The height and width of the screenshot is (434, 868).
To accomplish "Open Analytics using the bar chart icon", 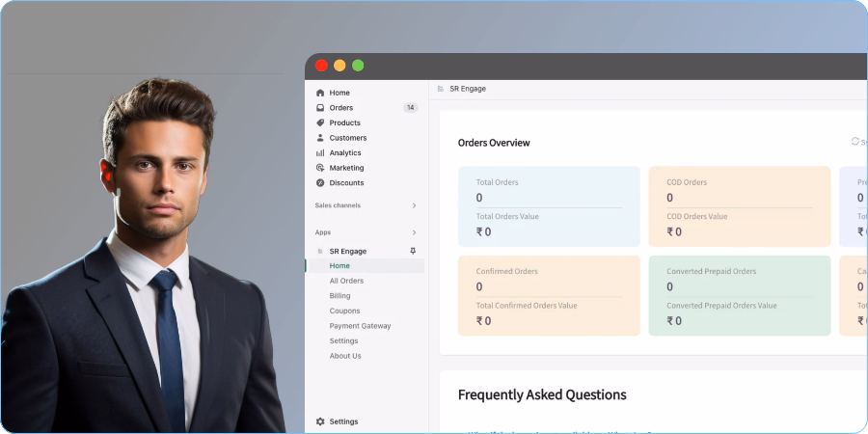I will click(320, 152).
